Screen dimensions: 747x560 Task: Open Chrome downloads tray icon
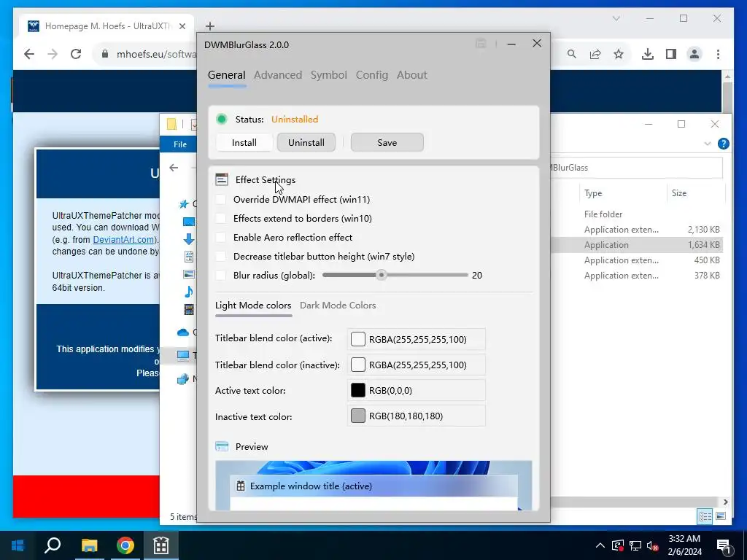(x=648, y=54)
